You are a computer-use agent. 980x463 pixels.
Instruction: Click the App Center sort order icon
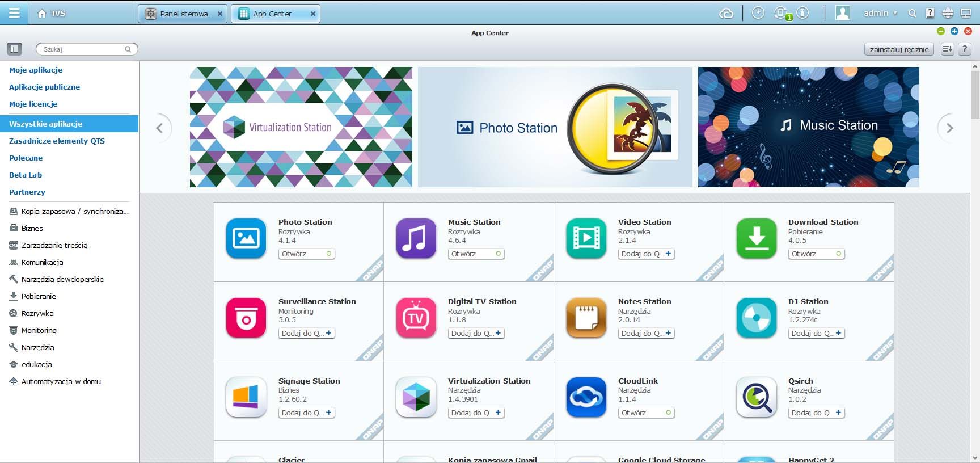pos(947,49)
